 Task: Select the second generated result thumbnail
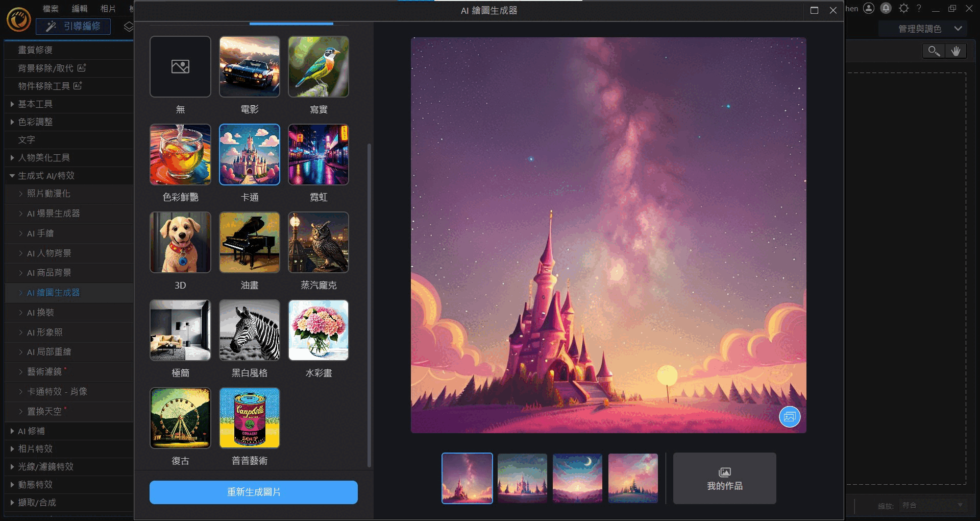522,478
